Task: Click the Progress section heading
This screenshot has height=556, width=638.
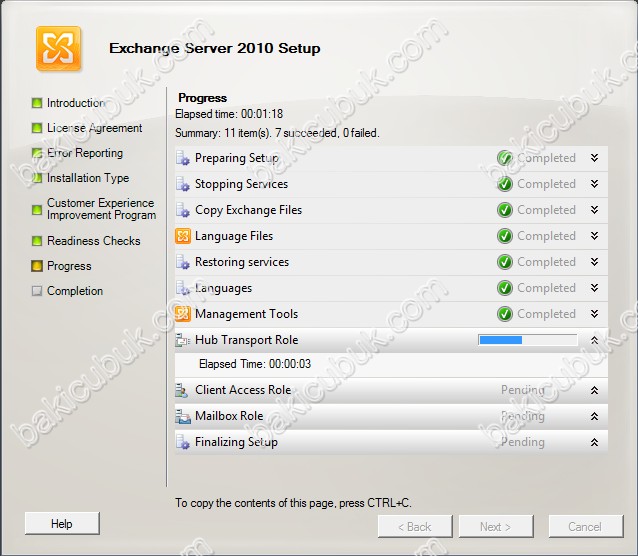Action: pyautogui.click(x=202, y=98)
